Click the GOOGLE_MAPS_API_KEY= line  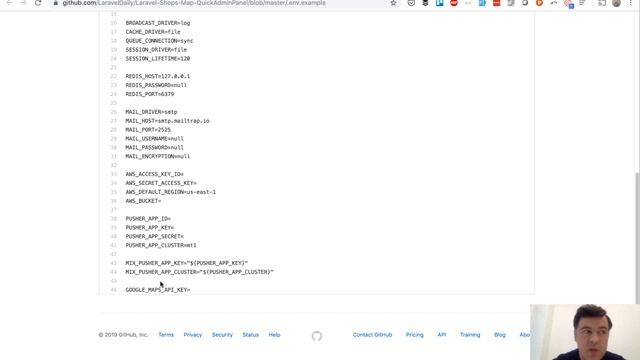158,290
